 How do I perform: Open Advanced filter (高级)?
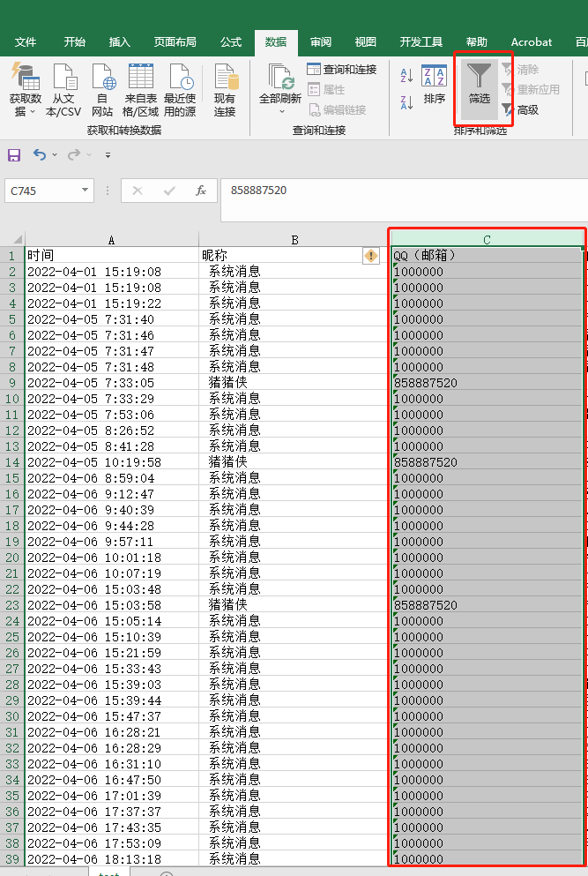[x=520, y=110]
